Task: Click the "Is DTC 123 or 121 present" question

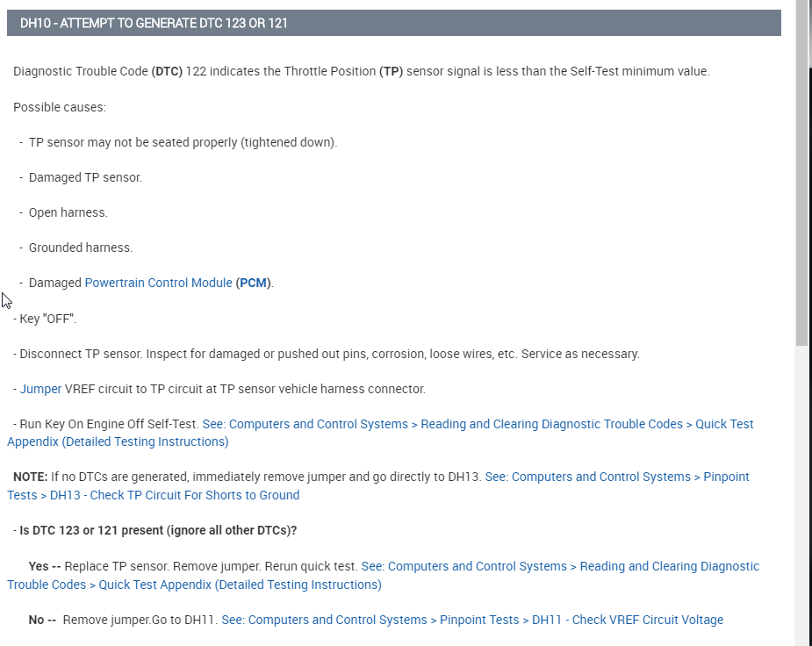Action: pyautogui.click(x=158, y=531)
